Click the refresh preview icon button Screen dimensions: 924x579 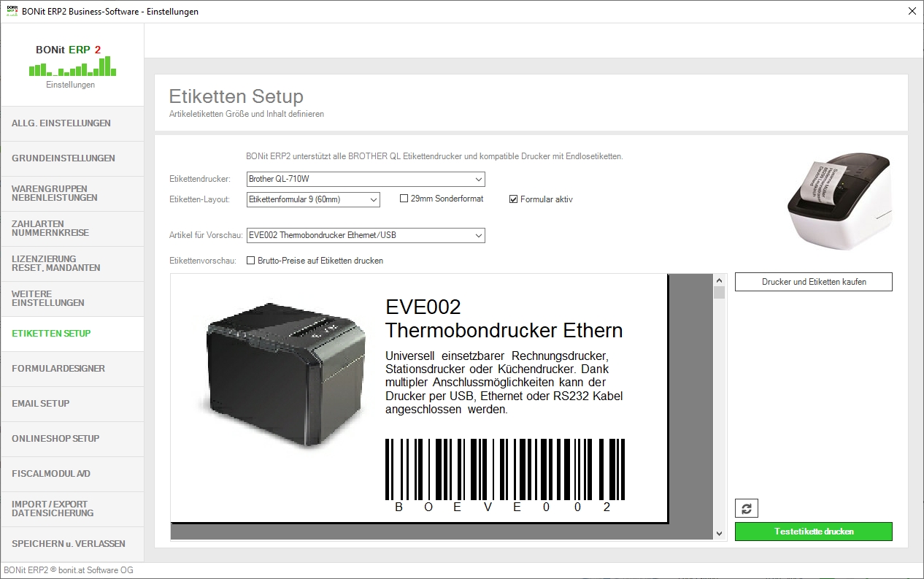click(747, 509)
